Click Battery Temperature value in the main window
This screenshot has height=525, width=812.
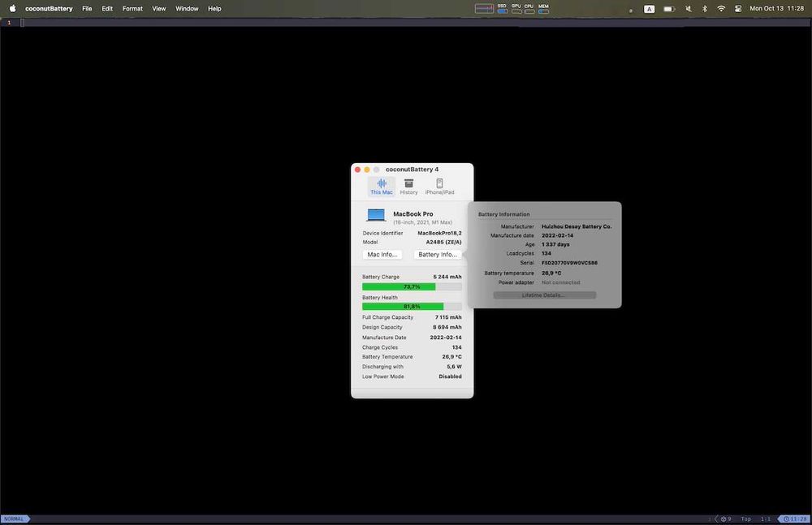451,357
